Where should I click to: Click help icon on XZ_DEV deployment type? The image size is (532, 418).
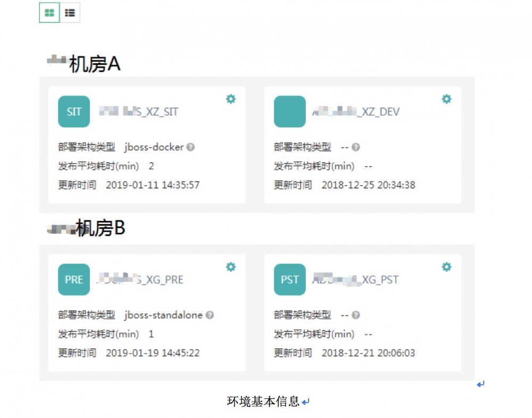356,147
